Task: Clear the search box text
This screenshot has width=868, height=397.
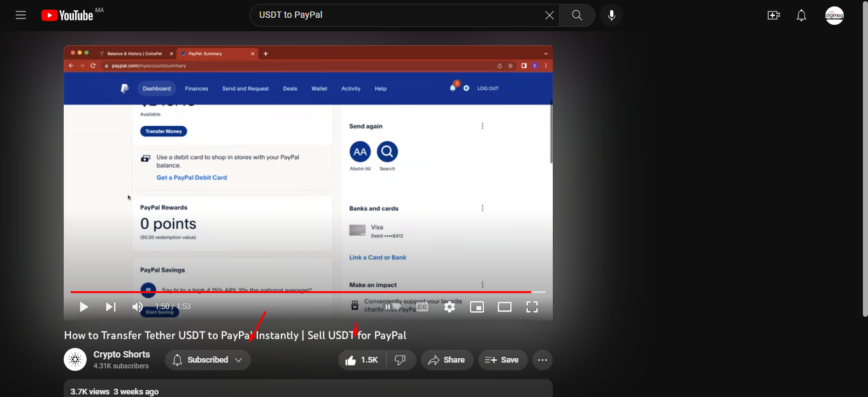Action: [x=549, y=15]
